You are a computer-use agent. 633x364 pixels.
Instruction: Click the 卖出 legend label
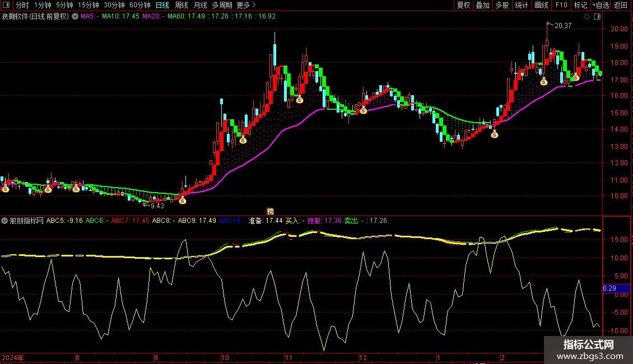click(x=353, y=221)
